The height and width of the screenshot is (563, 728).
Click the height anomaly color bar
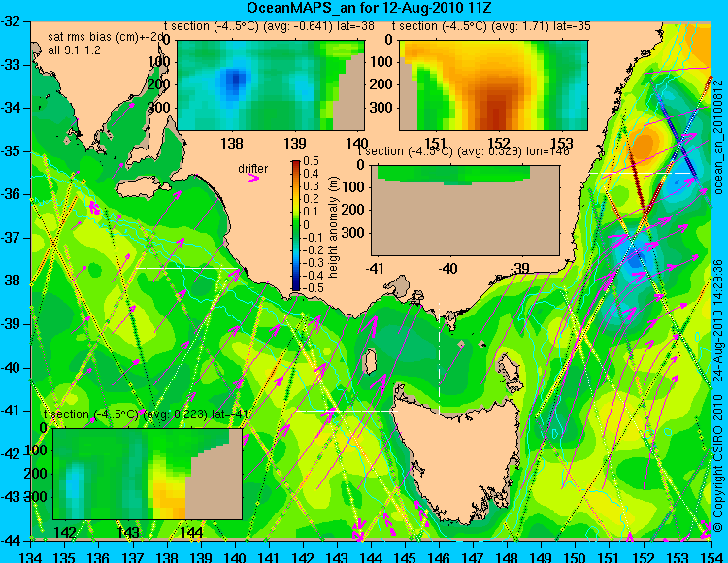point(296,225)
